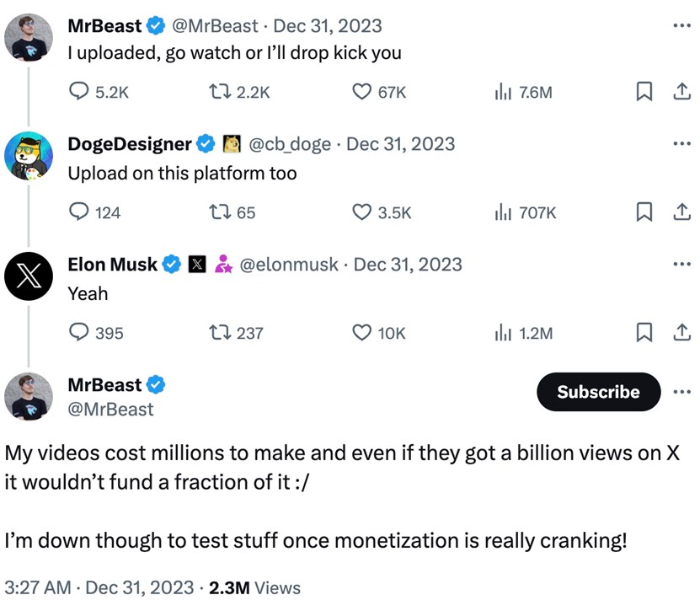This screenshot has width=700, height=611.
Task: Share DogeDesigner's tweet
Action: click(x=680, y=212)
